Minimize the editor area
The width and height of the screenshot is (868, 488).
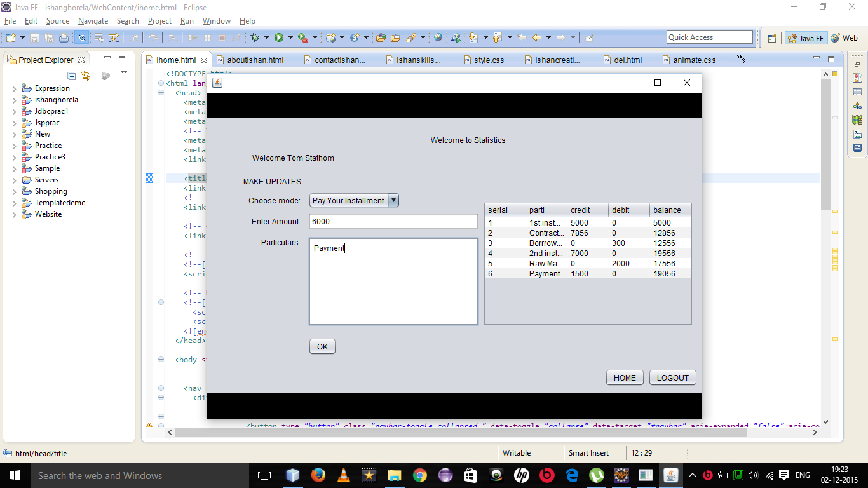[x=815, y=59]
